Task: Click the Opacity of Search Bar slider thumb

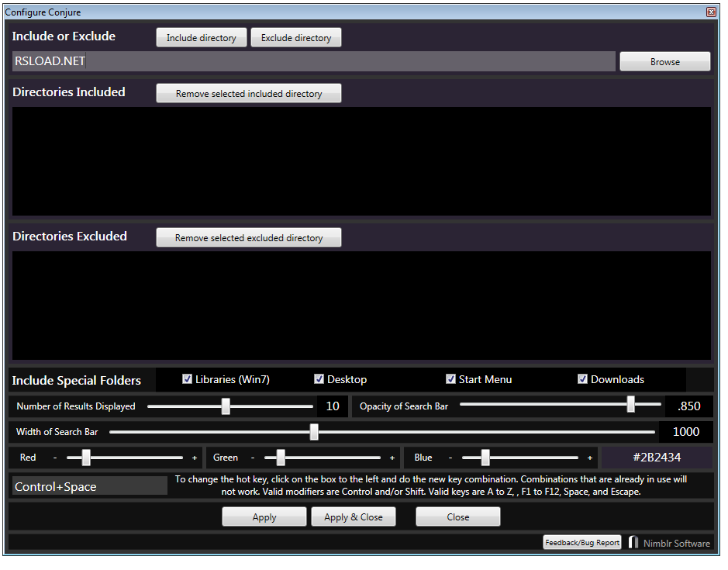Action: coord(631,404)
